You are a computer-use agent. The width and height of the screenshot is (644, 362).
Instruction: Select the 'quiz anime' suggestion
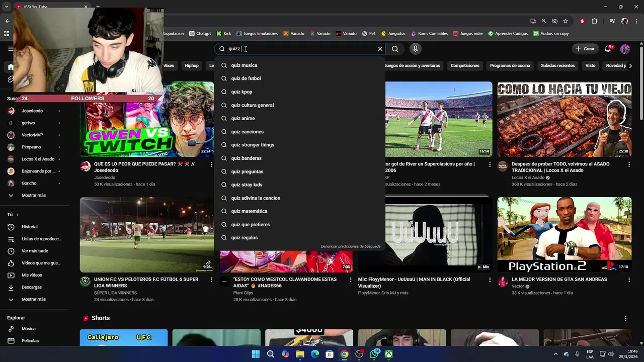[x=299, y=118]
